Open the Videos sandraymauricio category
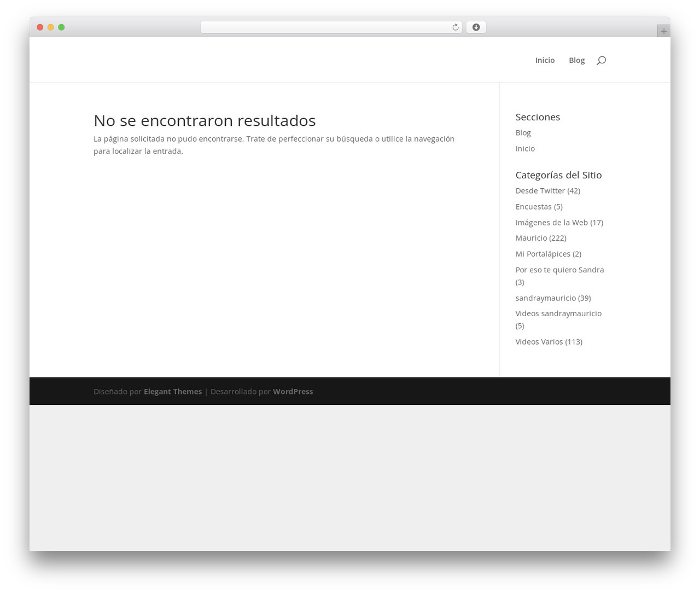Screen dimensions: 700x593 [x=558, y=313]
